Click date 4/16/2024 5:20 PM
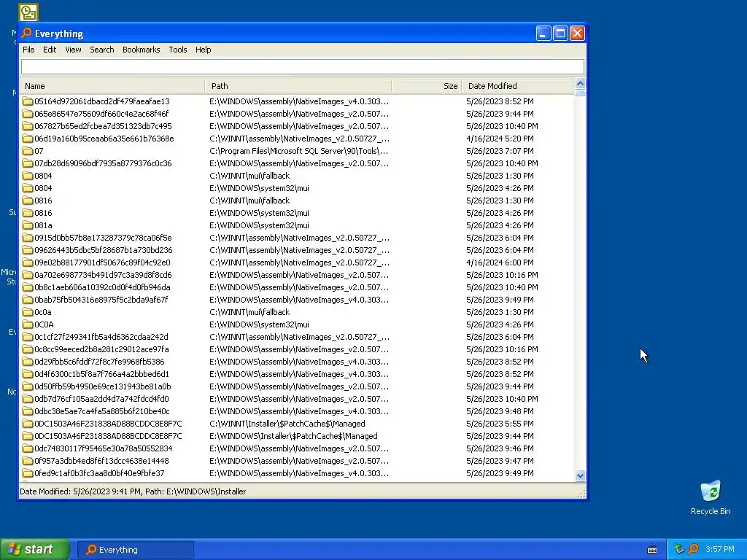This screenshot has width=747, height=560. click(500, 139)
